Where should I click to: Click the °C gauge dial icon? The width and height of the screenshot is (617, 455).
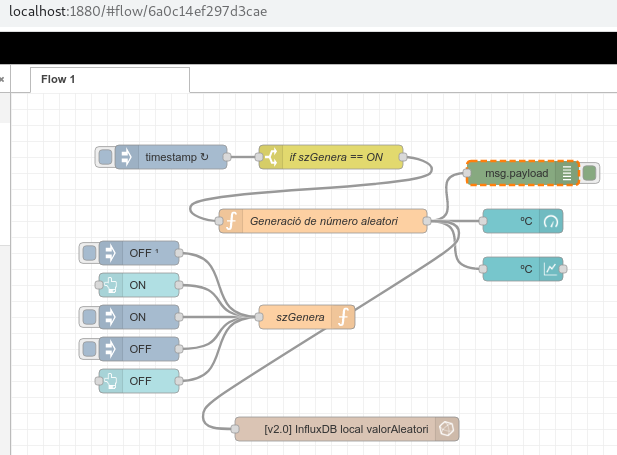point(551,221)
